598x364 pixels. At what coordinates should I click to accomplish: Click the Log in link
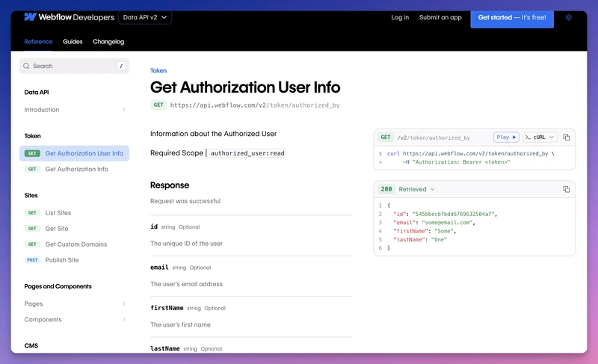pyautogui.click(x=400, y=17)
